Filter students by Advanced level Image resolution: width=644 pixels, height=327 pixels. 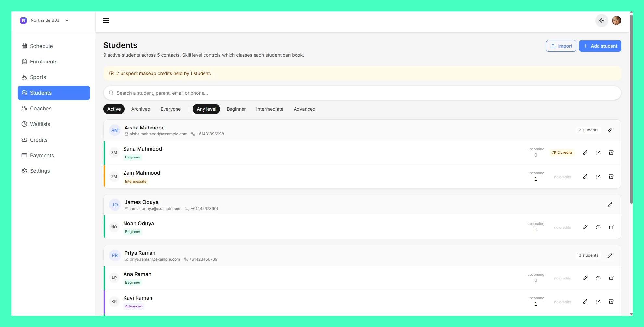coord(305,109)
